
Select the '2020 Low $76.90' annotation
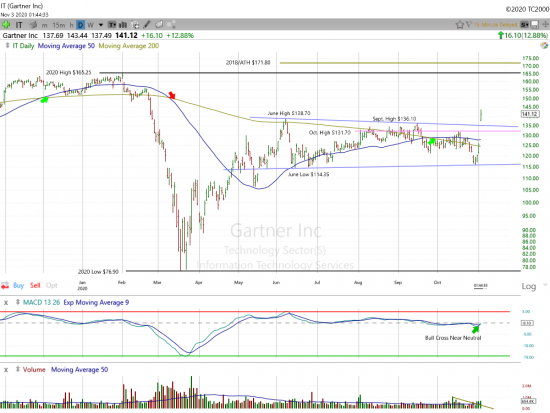[x=98, y=272]
